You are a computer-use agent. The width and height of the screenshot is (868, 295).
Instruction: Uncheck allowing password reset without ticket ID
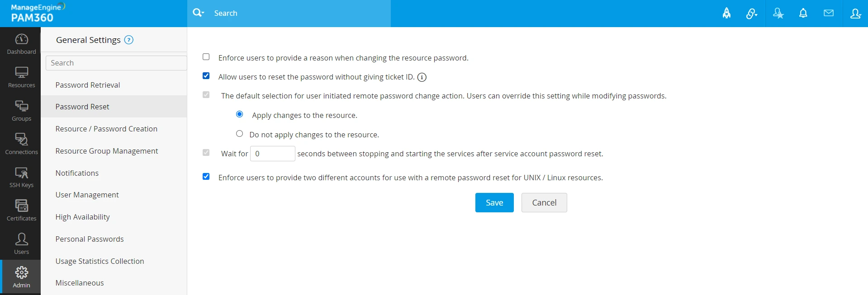pyautogui.click(x=206, y=75)
